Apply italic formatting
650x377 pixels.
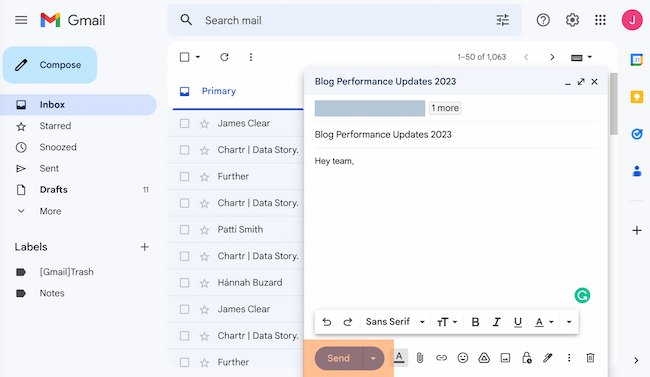point(496,322)
